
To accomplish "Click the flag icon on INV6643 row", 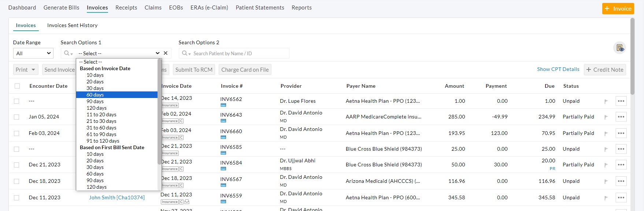I will (x=606, y=117).
